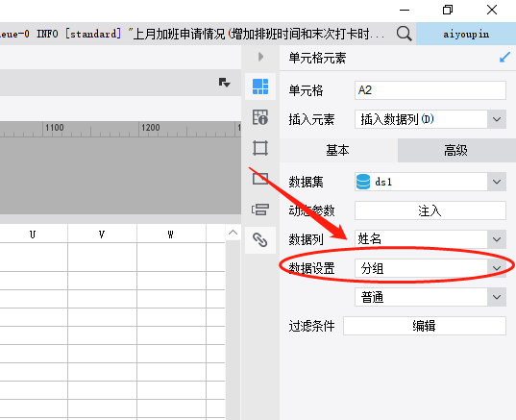Viewport: 516px width, 420px height.
Task: Open the widget settings panel icon
Action: point(260,179)
